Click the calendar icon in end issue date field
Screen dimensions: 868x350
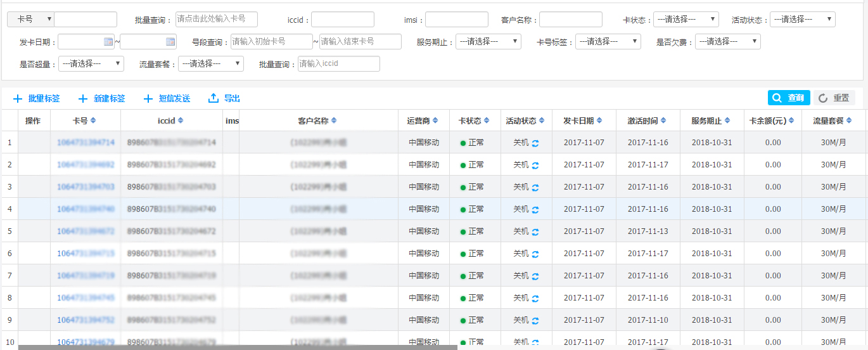click(x=170, y=42)
